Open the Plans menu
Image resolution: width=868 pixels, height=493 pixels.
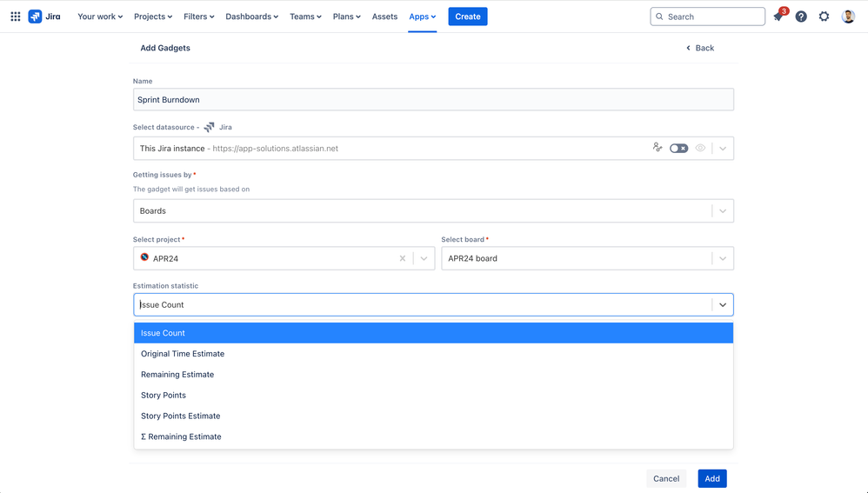coord(346,17)
